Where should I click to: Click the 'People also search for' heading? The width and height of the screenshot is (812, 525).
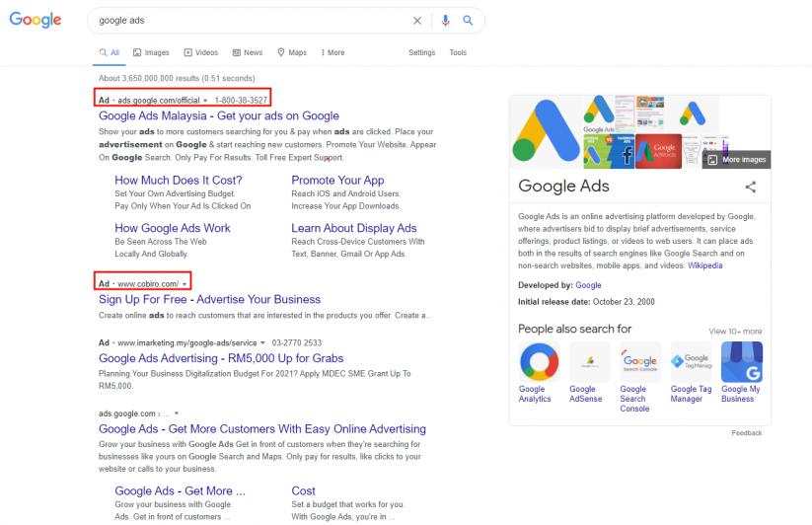(575, 329)
